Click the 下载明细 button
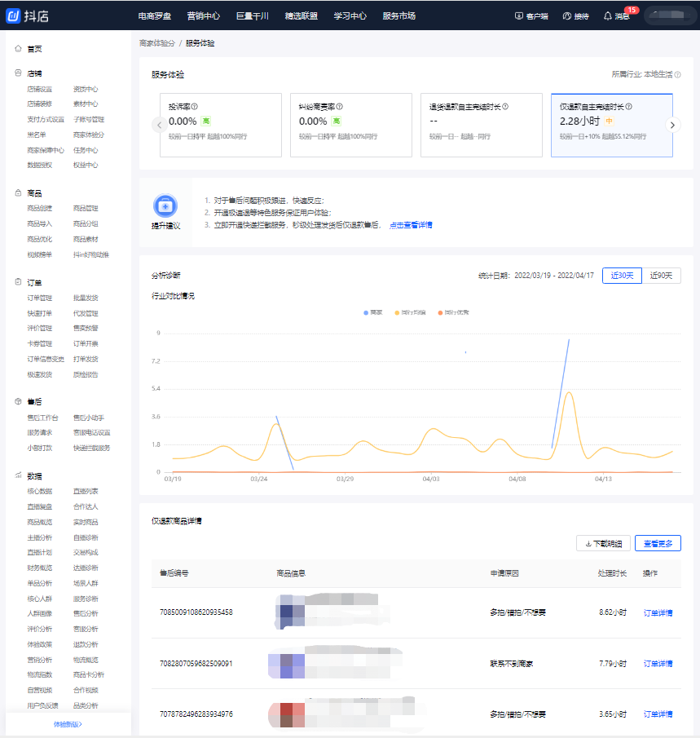700x738 pixels. click(603, 543)
